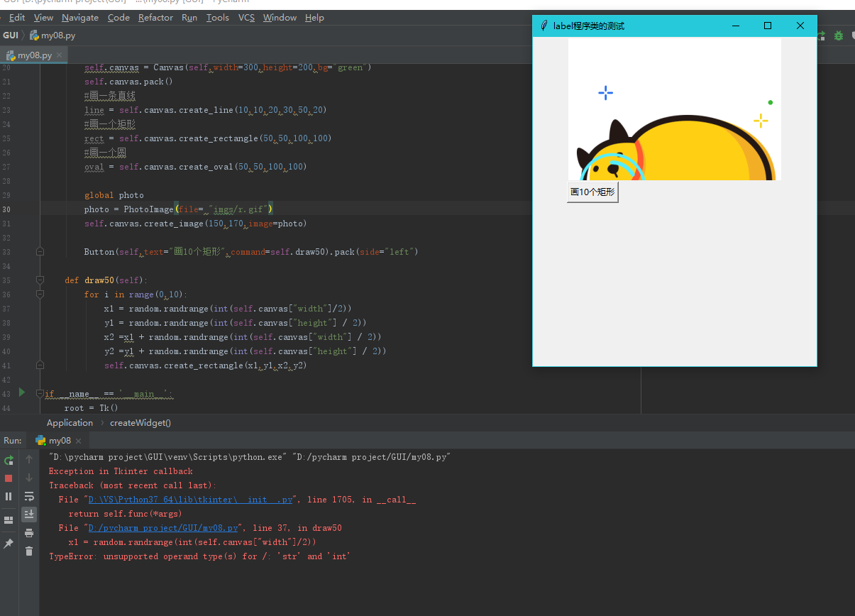Open the VCS menu
This screenshot has height=616, width=855.
tap(246, 18)
